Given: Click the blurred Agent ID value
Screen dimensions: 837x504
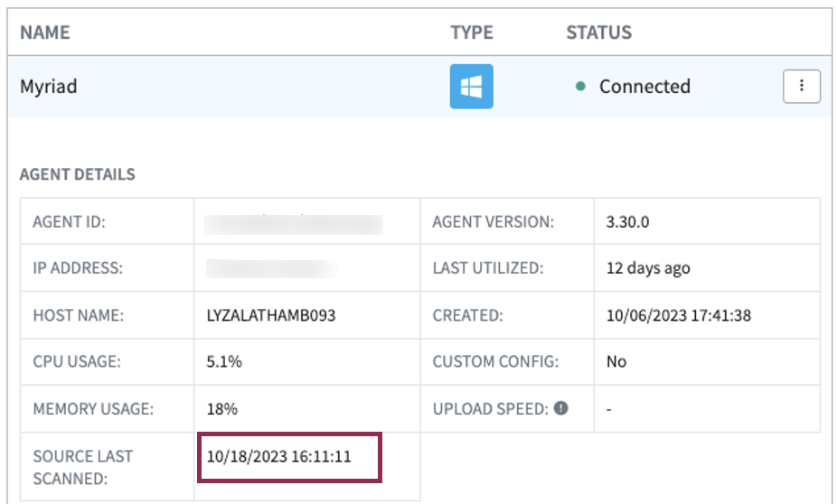Looking at the screenshot, I should point(293,223).
